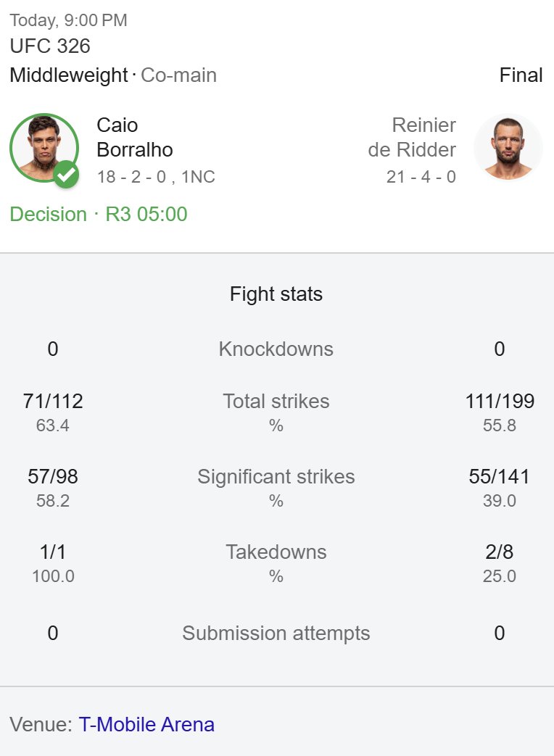
Task: Click the Decision R3 05:00 result text
Action: pyautogui.click(x=99, y=214)
